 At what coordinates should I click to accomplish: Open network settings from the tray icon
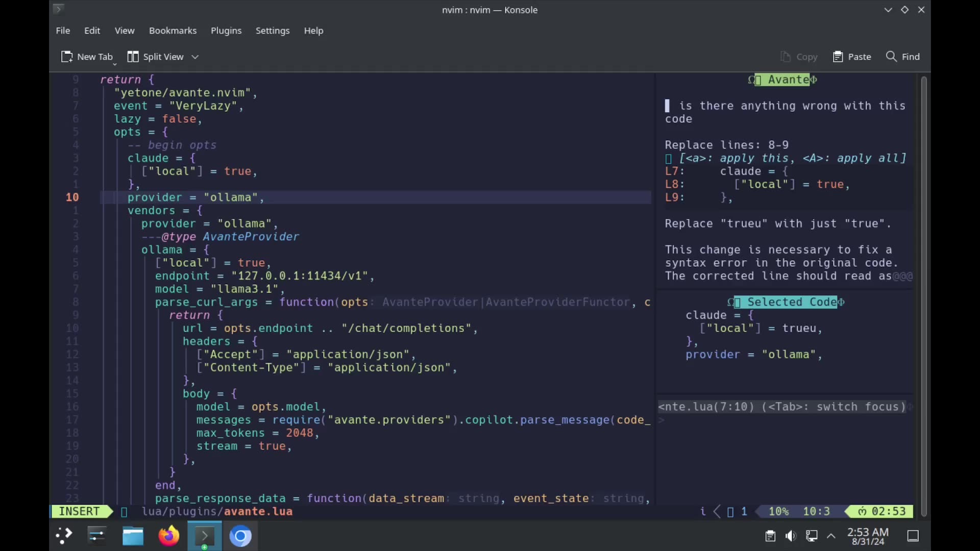pos(812,536)
